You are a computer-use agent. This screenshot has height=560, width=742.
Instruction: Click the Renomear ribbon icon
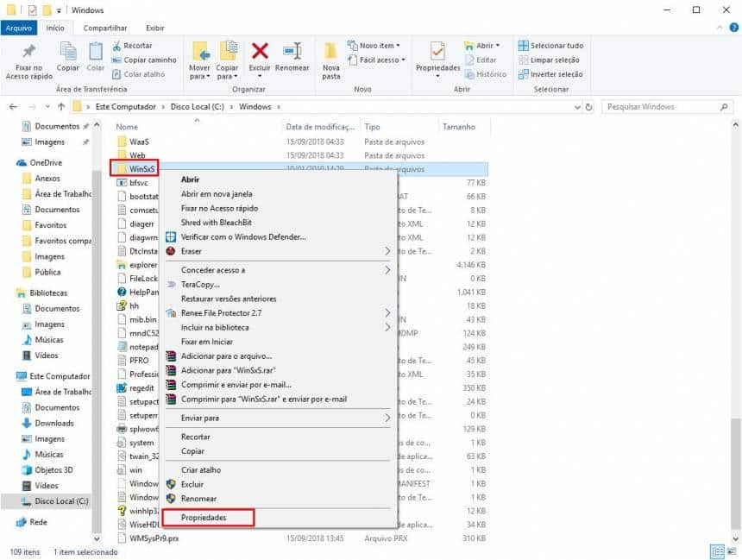click(x=292, y=51)
